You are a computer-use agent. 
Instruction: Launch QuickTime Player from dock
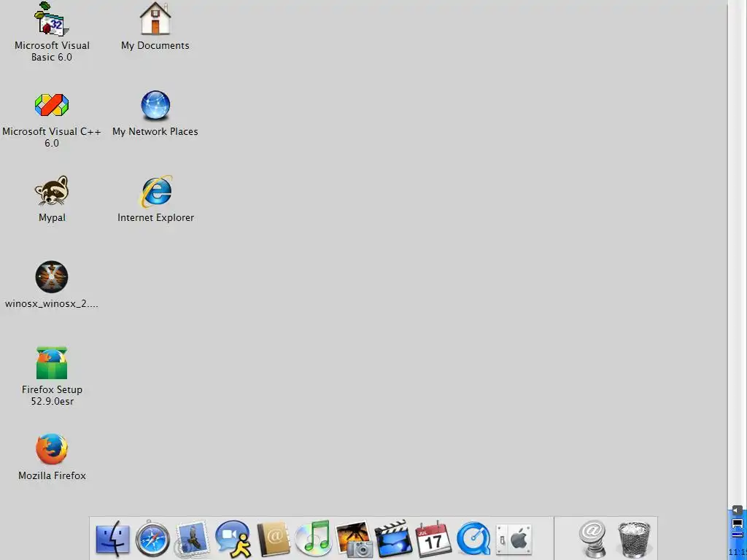coord(473,539)
